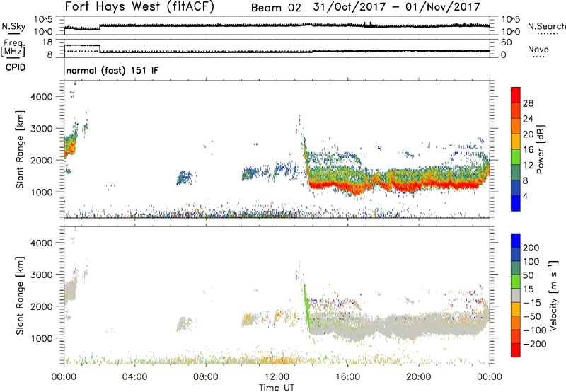The image size is (566, 392).
Task: Click the 'Slant Range [km]' label of power panel
Action: [20, 149]
